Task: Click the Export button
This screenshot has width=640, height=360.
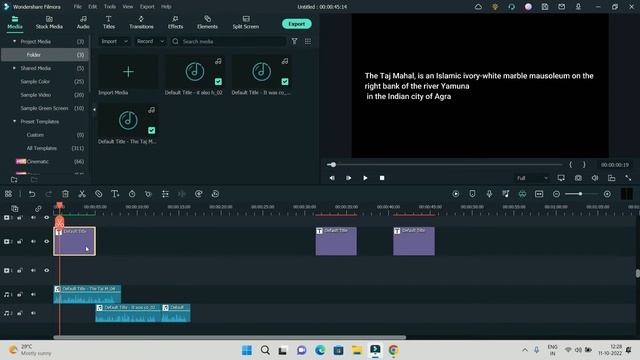Action: pyautogui.click(x=297, y=24)
